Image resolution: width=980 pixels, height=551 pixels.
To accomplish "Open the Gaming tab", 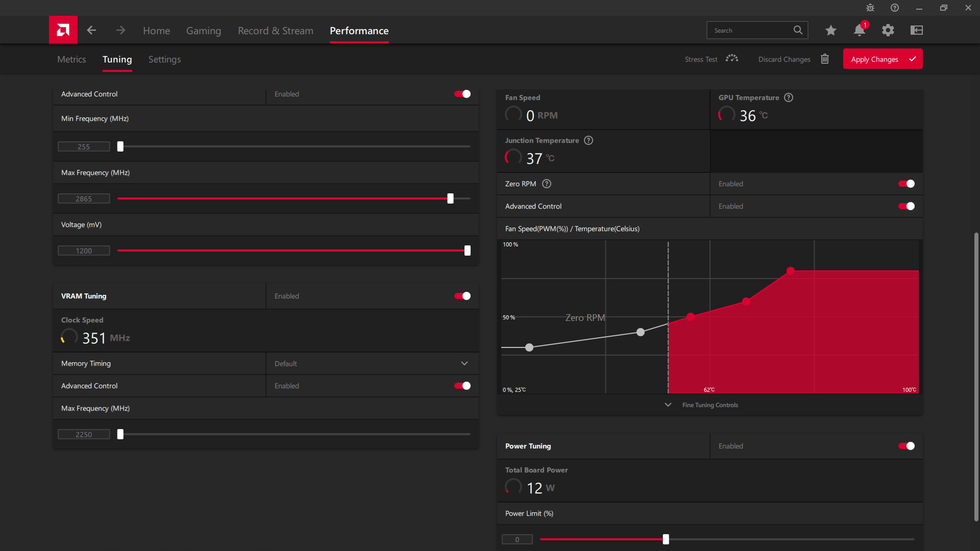I will click(x=204, y=31).
